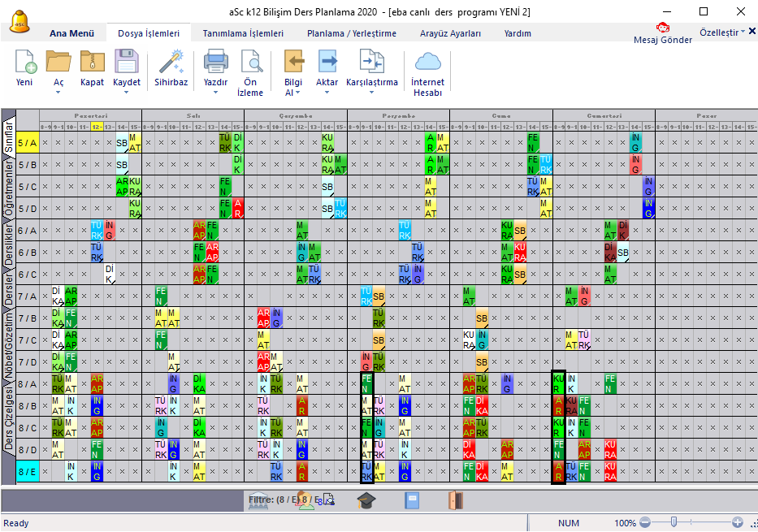Click the DİK lesson card in row 6 / C

(109, 275)
